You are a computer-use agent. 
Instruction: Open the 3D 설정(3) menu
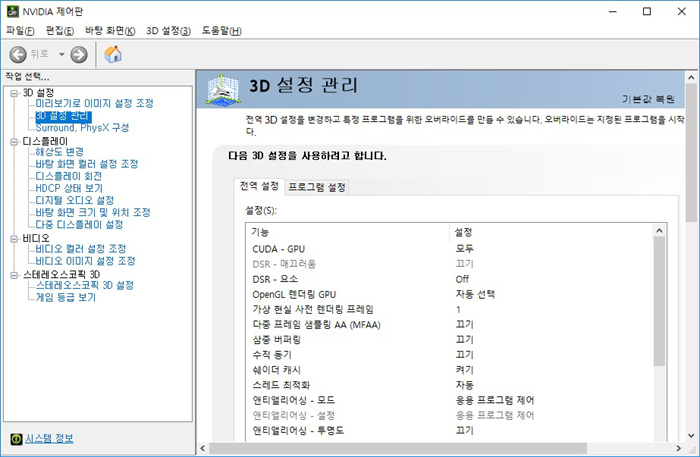click(168, 31)
